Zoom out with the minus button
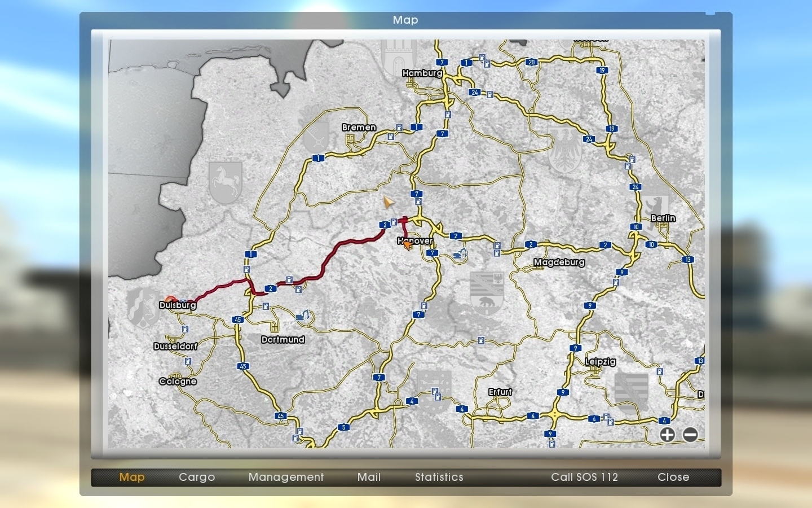Image resolution: width=812 pixels, height=508 pixels. (690, 435)
